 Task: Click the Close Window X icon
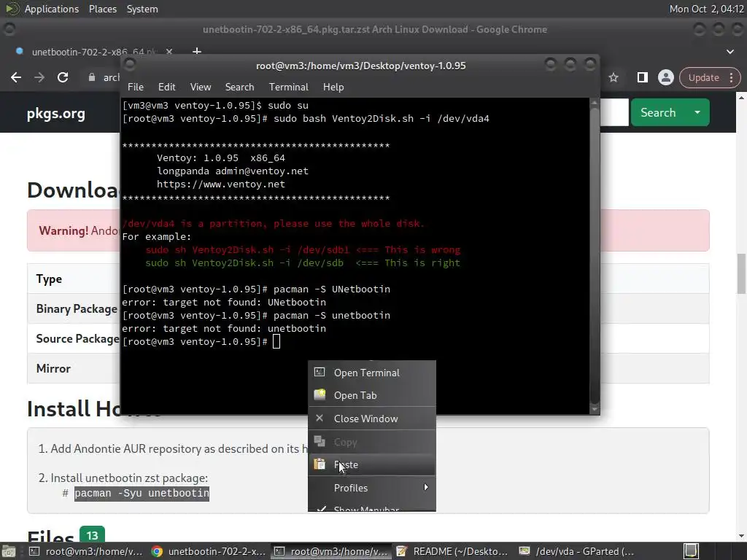click(320, 418)
